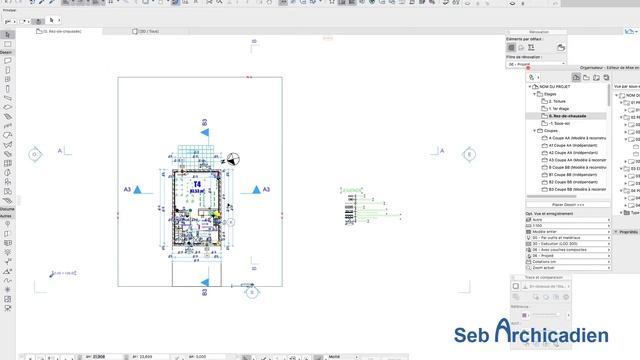Image resolution: width=640 pixels, height=360 pixels.
Task: Select the Object tool
Action: (7, 182)
